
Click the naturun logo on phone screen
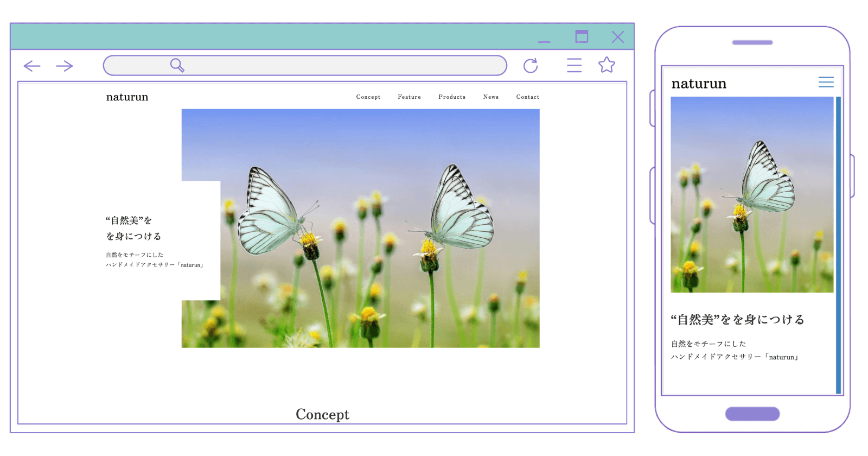pyautogui.click(x=699, y=84)
